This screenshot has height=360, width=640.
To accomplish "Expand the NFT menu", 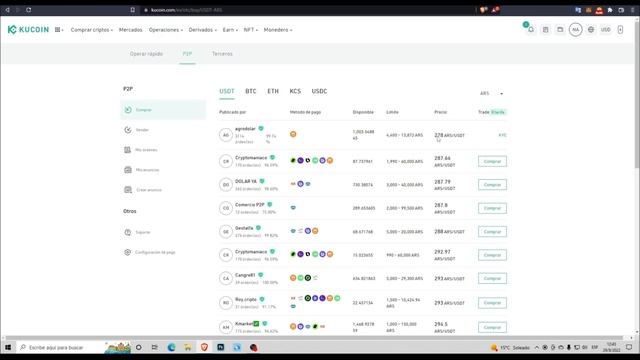I will tap(251, 30).
